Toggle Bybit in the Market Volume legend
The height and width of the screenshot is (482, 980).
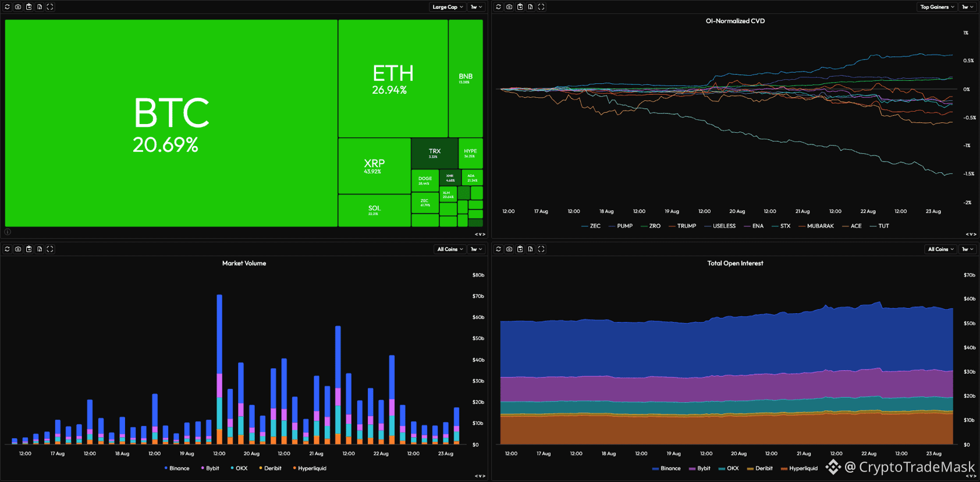[210, 468]
